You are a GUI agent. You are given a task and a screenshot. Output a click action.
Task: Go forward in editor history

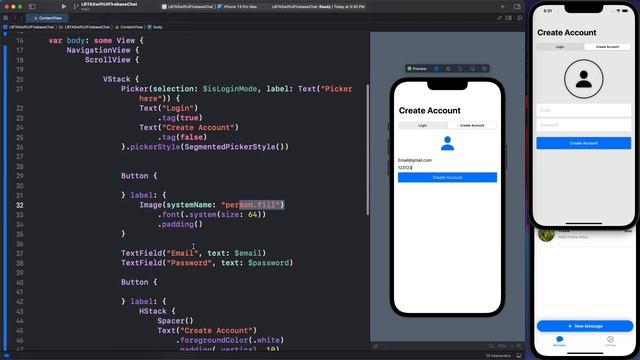tap(21, 18)
